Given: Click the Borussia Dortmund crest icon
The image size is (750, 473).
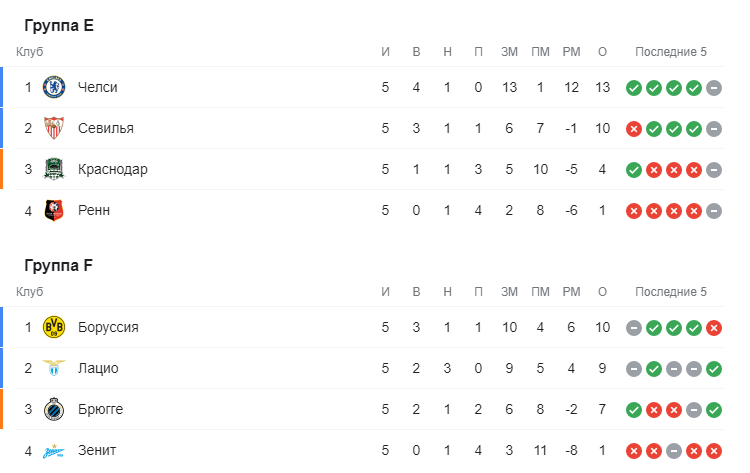Looking at the screenshot, I should [x=54, y=327].
